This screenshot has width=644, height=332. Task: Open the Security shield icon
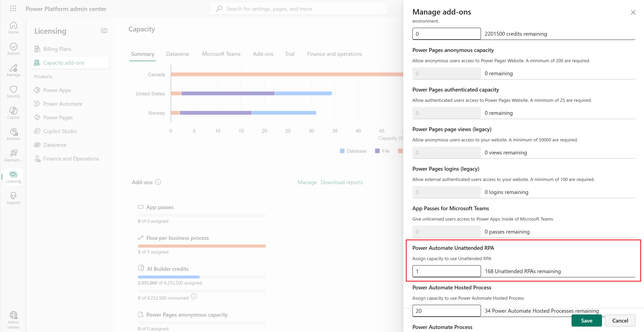tap(13, 91)
